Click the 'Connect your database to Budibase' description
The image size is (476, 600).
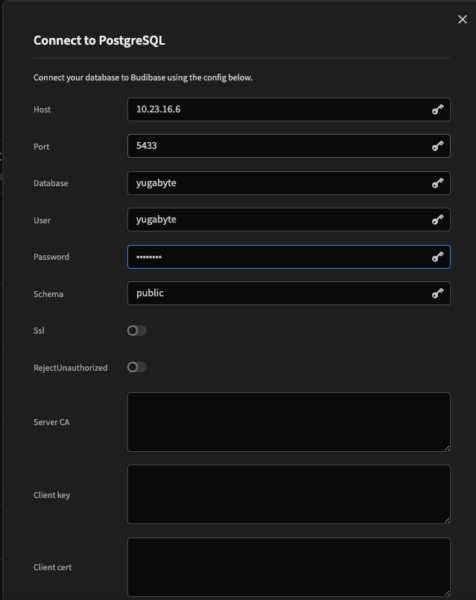pyautogui.click(x=143, y=78)
